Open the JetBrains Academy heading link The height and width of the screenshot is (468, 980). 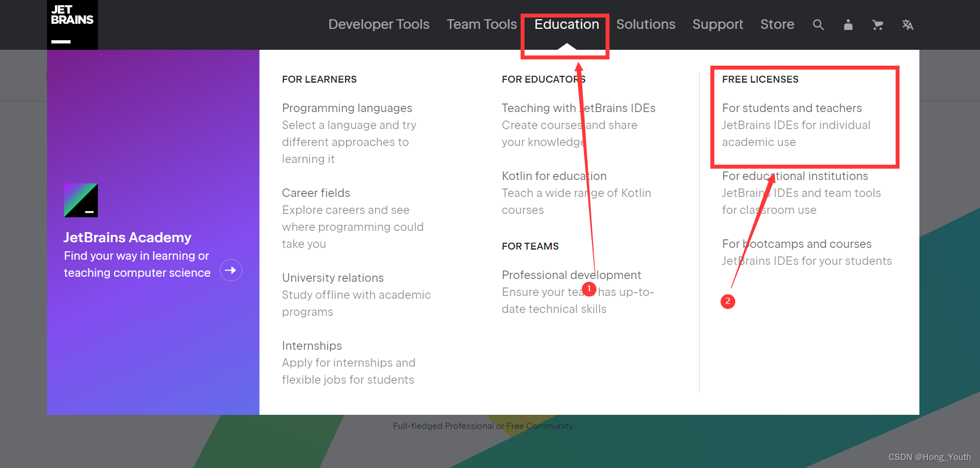click(127, 237)
